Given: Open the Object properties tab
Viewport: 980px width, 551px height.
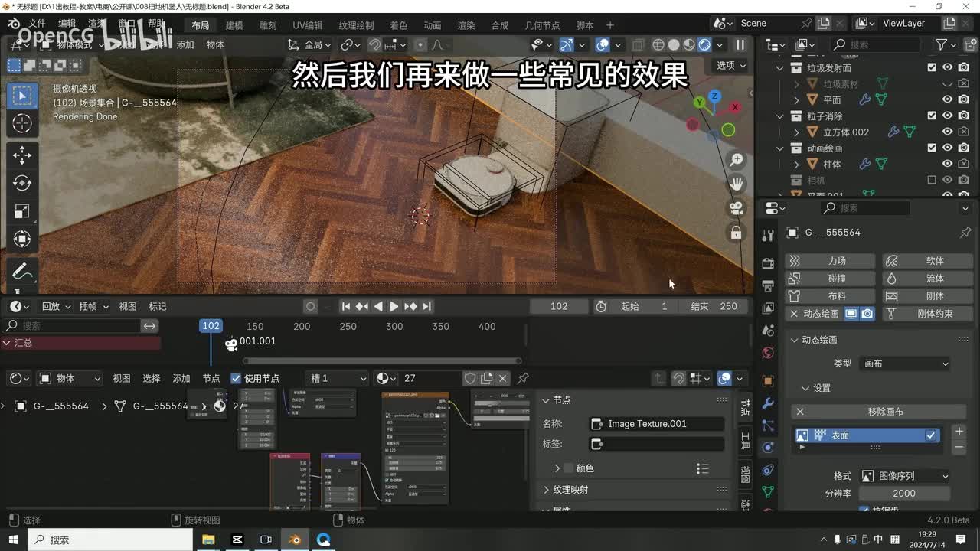Looking at the screenshot, I should (768, 380).
